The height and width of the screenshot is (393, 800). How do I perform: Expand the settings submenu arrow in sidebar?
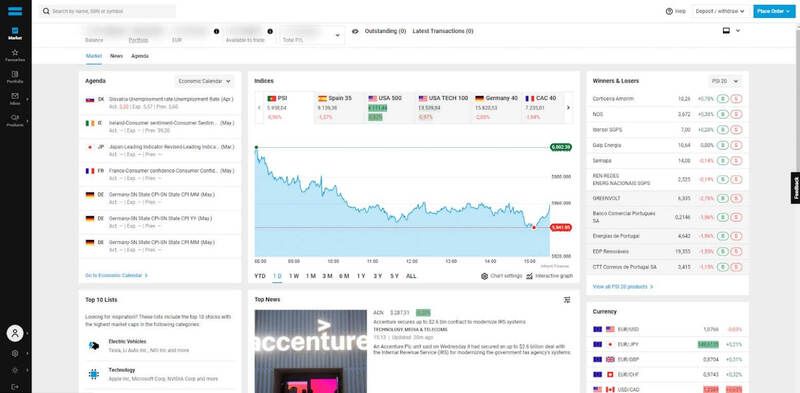pos(28,353)
